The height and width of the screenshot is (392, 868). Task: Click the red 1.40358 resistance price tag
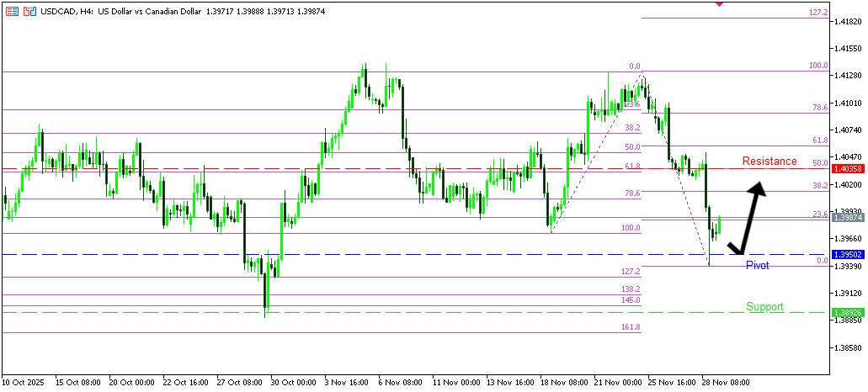[x=846, y=169]
